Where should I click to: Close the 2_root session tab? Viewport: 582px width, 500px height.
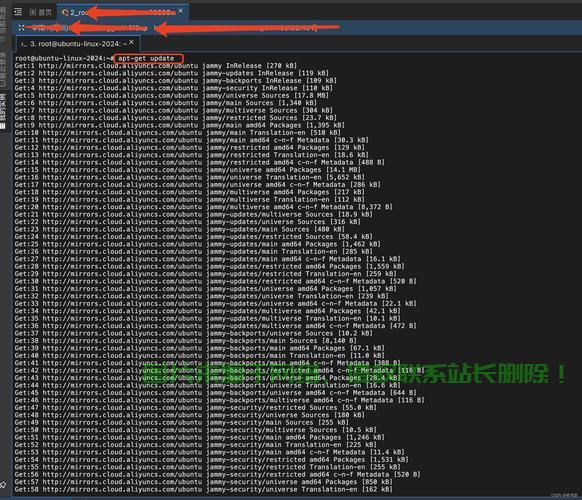pos(181,11)
